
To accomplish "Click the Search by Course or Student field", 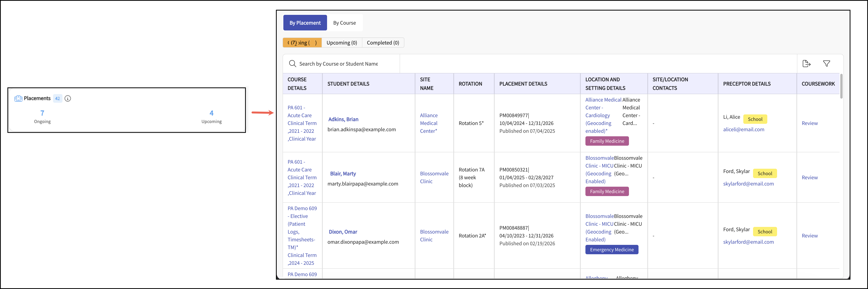I will pyautogui.click(x=341, y=64).
